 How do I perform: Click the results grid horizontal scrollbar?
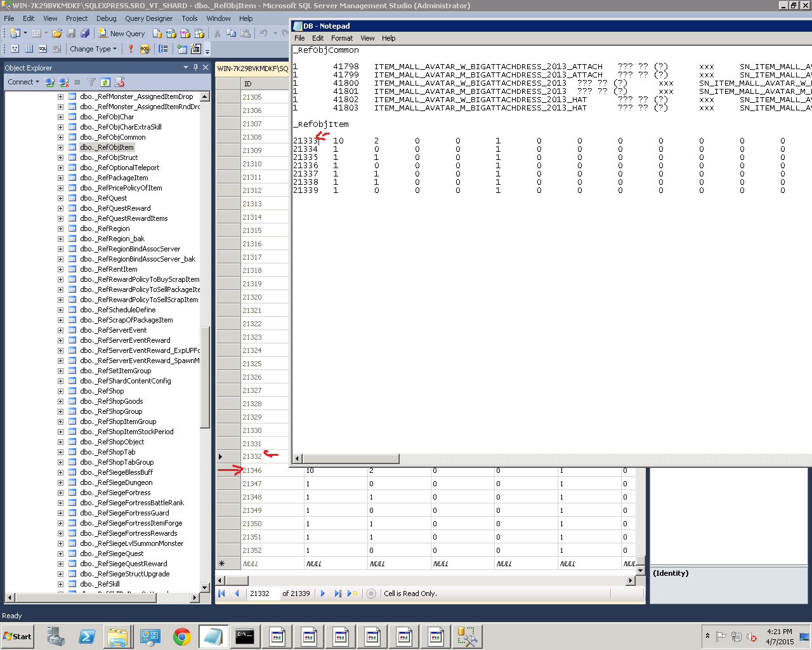pyautogui.click(x=237, y=580)
